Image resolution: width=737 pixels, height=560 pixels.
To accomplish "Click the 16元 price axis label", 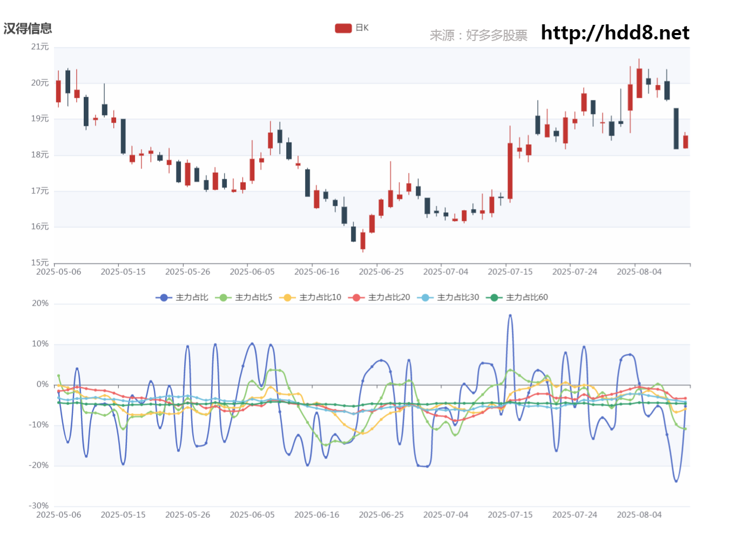I will (x=40, y=227).
